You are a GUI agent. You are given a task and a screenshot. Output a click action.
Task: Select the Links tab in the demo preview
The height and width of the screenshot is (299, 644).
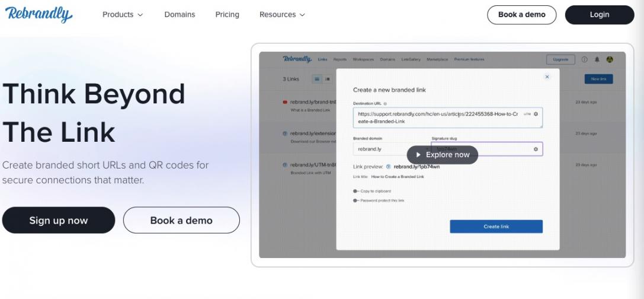tap(322, 60)
